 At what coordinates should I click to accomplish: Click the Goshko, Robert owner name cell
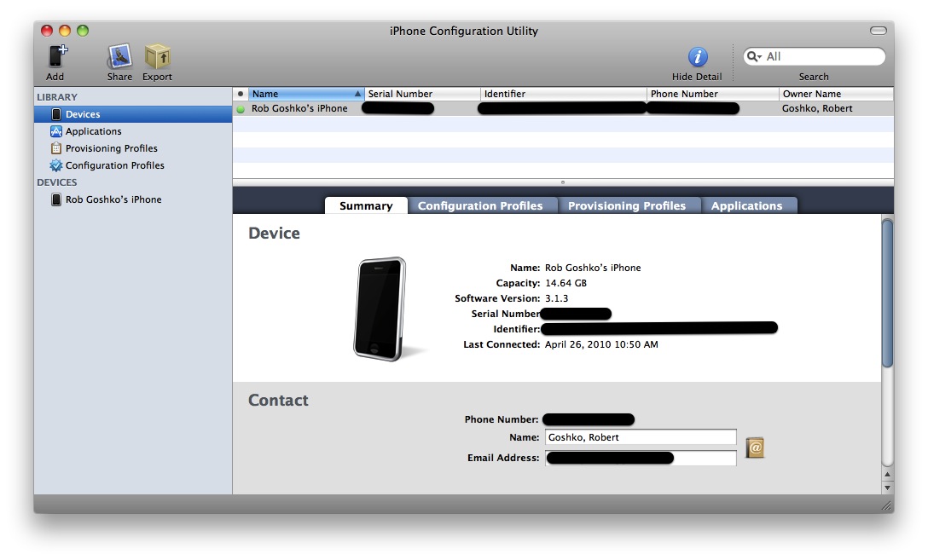[x=817, y=109]
